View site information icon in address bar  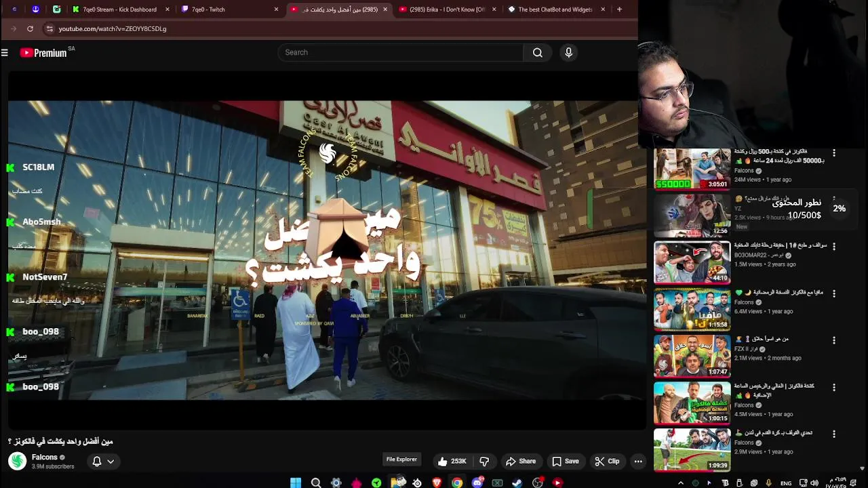coord(49,28)
